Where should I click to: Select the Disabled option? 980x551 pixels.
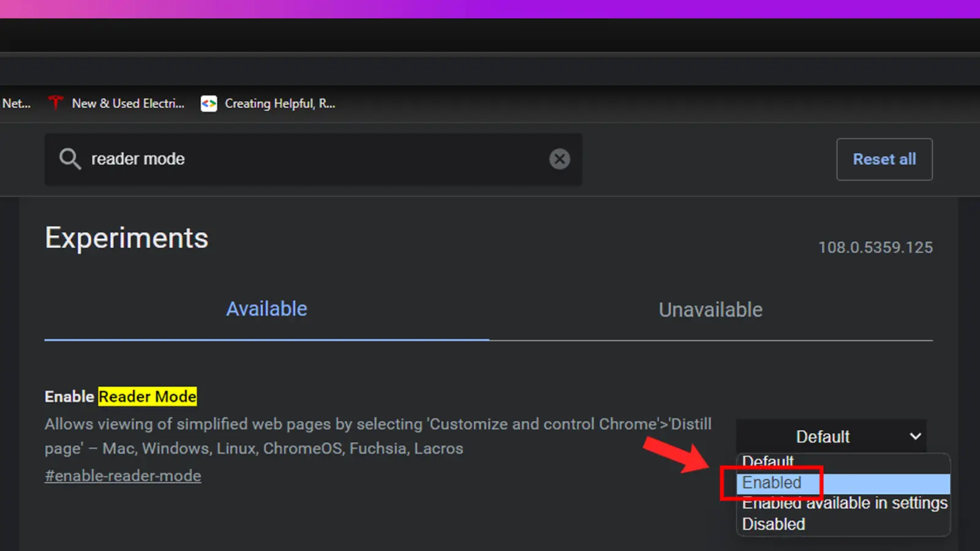point(843,524)
